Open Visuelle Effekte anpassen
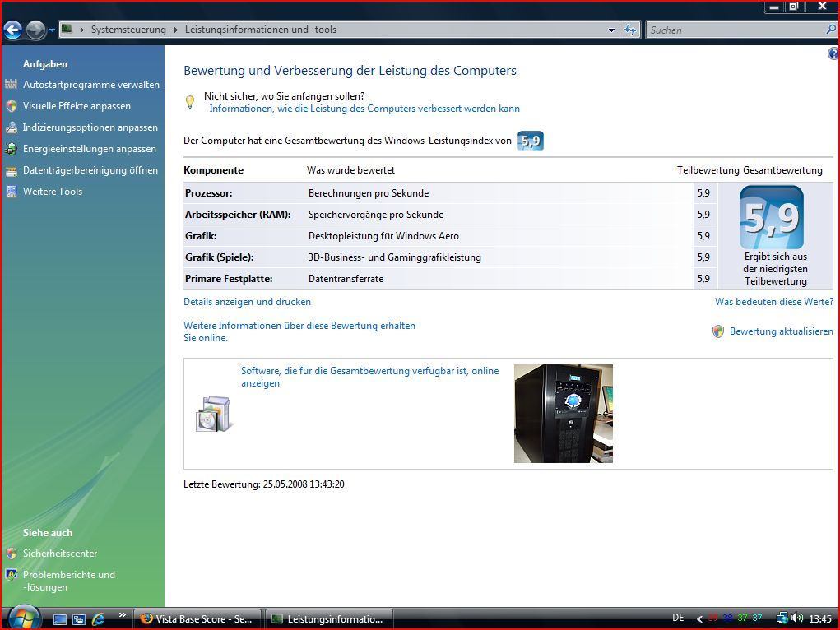The height and width of the screenshot is (630, 840). [77, 106]
